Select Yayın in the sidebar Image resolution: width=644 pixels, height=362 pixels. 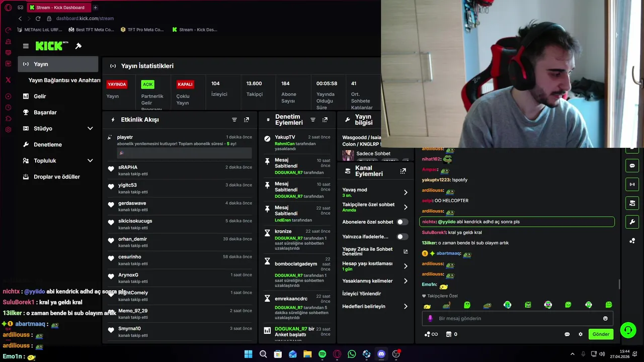[58, 64]
